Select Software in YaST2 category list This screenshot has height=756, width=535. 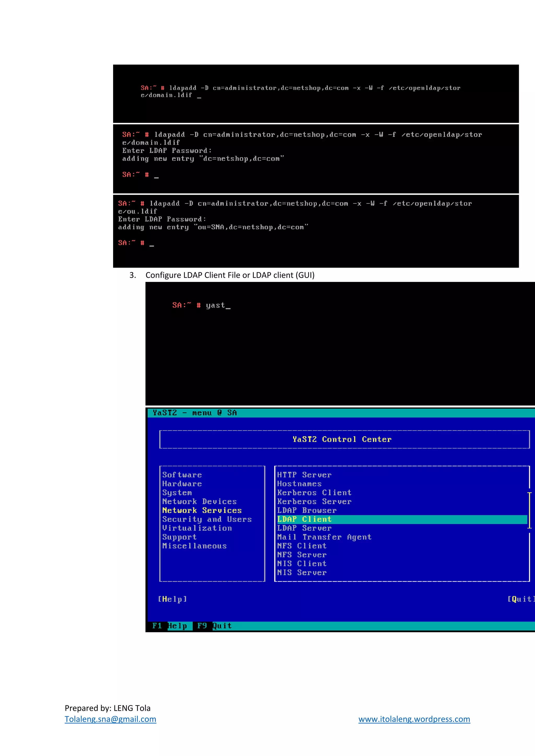click(182, 475)
